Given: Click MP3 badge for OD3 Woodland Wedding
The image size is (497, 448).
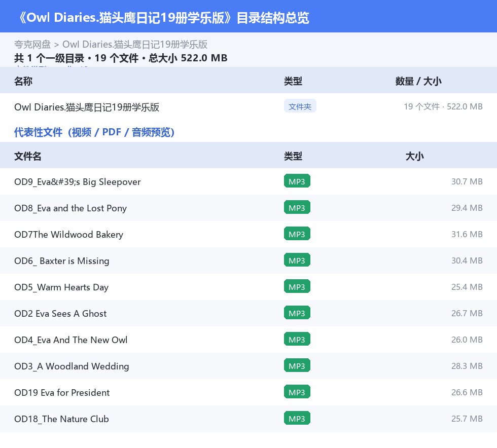Looking at the screenshot, I should (297, 365).
